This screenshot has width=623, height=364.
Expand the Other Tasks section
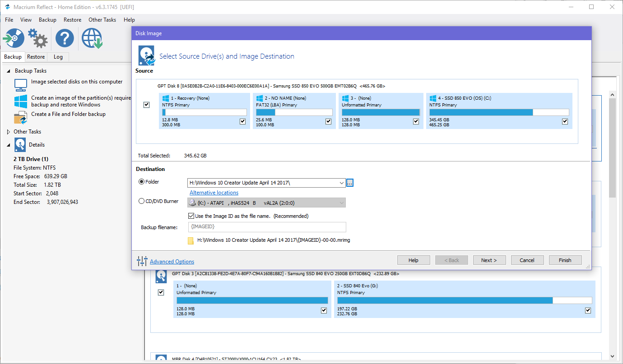tap(9, 132)
